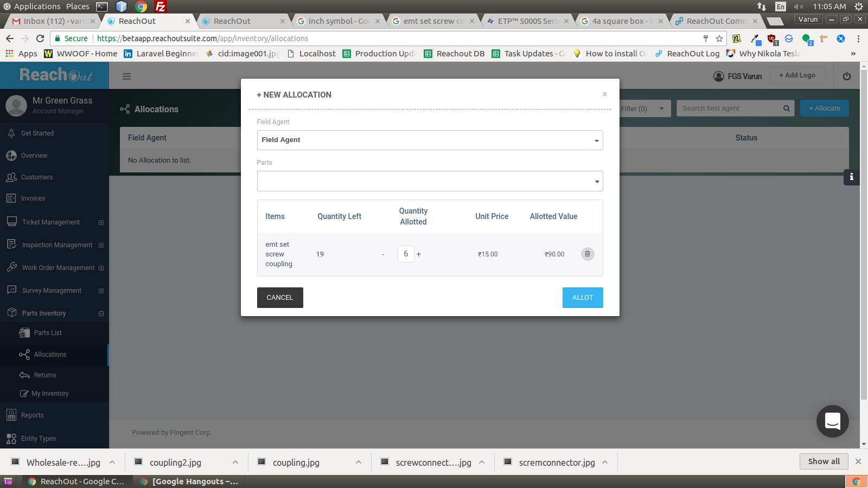Open the chat support bubble

point(832,421)
